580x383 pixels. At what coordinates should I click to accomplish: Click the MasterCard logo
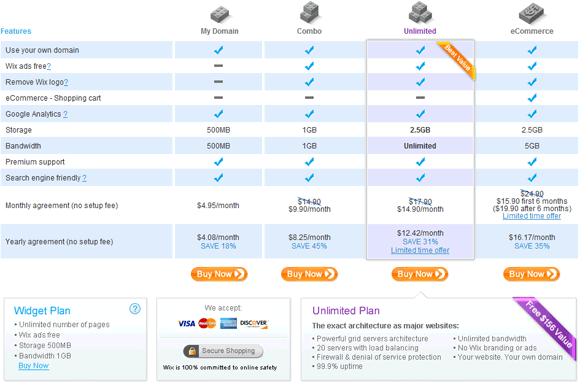click(207, 323)
